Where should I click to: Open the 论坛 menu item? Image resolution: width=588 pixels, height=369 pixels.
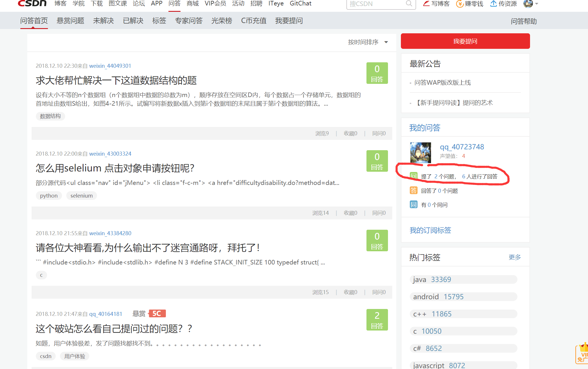(139, 3)
